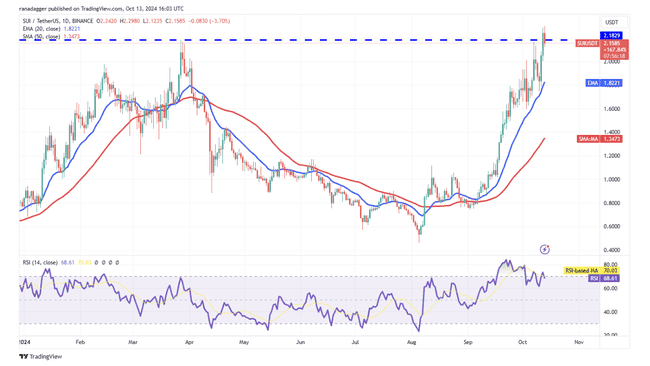Click the Jun label on time axis
650x366 pixels.
coord(301,342)
